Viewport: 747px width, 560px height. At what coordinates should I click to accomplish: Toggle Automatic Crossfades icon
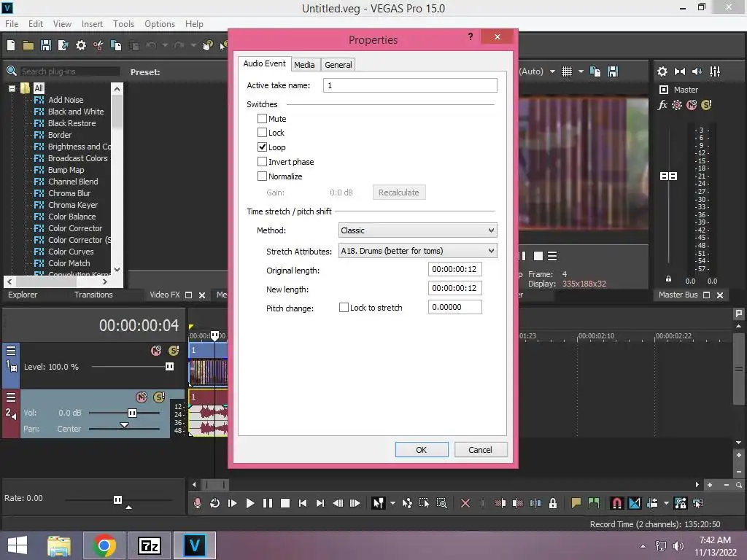635,503
